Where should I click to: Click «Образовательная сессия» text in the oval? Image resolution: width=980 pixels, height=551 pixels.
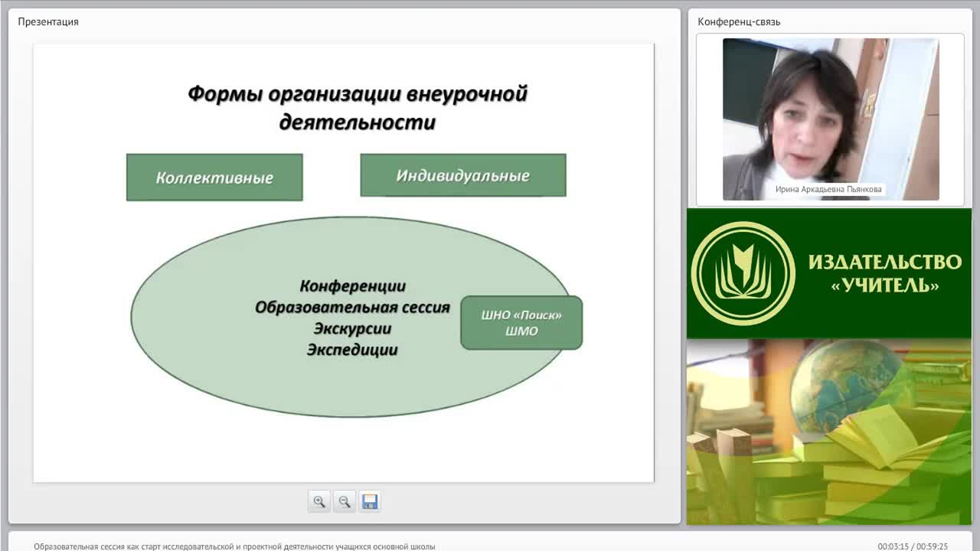point(352,308)
